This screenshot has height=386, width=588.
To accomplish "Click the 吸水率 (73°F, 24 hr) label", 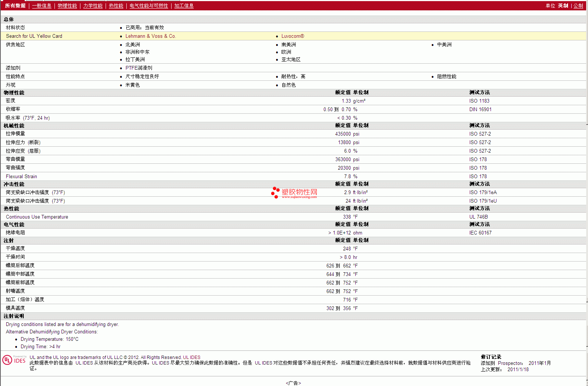I will [x=28, y=118].
